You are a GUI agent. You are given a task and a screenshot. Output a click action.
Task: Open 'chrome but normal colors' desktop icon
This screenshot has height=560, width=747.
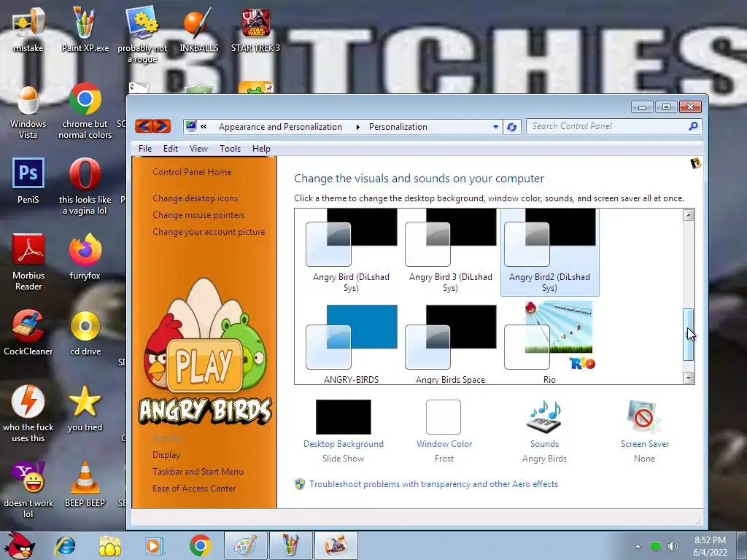pos(85,111)
